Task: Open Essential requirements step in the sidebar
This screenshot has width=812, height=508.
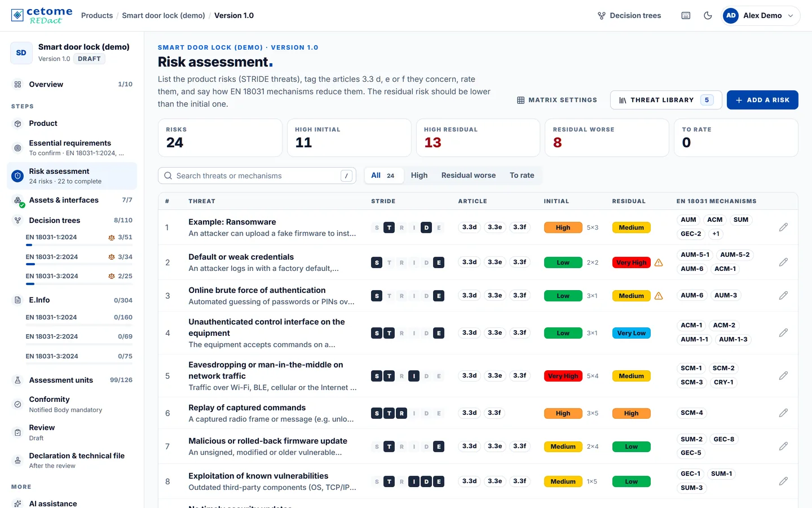Action: (x=72, y=148)
